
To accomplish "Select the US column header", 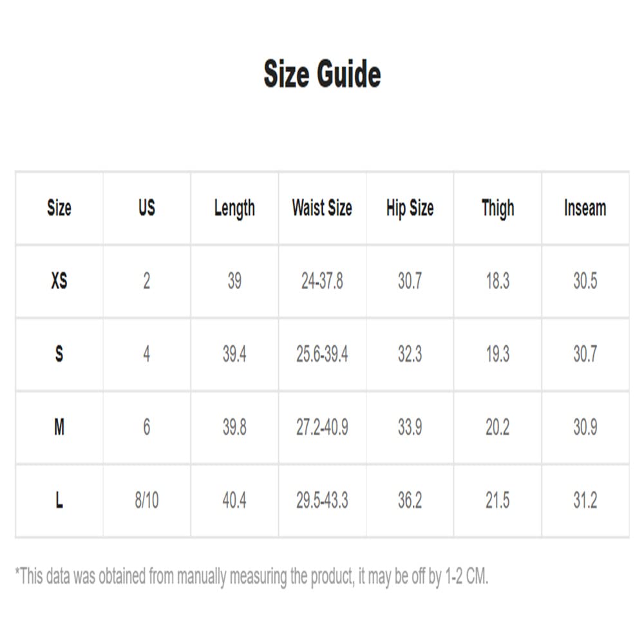I will click(147, 208).
